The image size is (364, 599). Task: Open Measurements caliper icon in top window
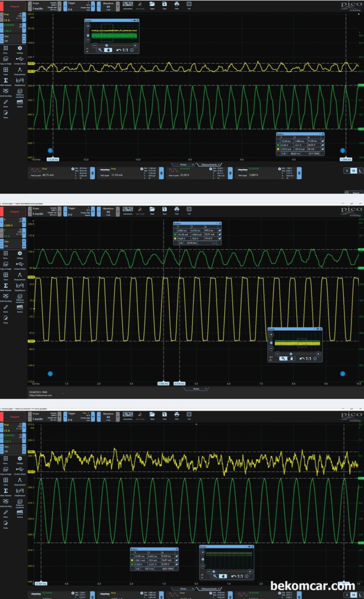tap(20, 69)
